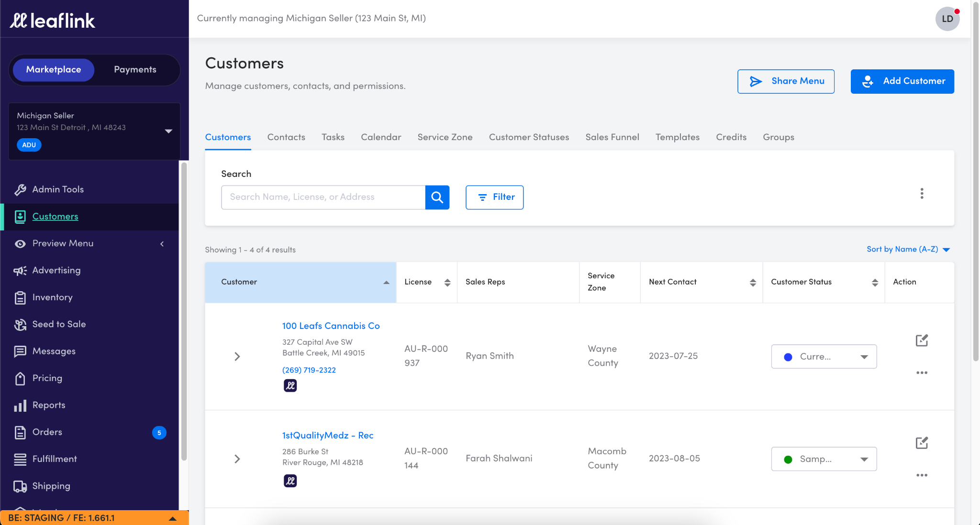Click the page vertical scrollbar
980x525 pixels.
click(x=976, y=182)
